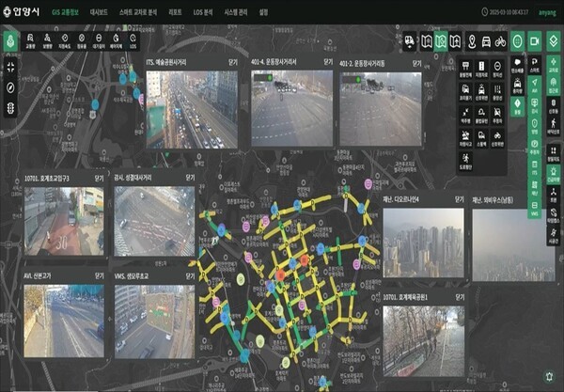The width and height of the screenshot is (564, 392).
Task: Toggle the LOS layer in map toolbar
Action: [x=133, y=41]
